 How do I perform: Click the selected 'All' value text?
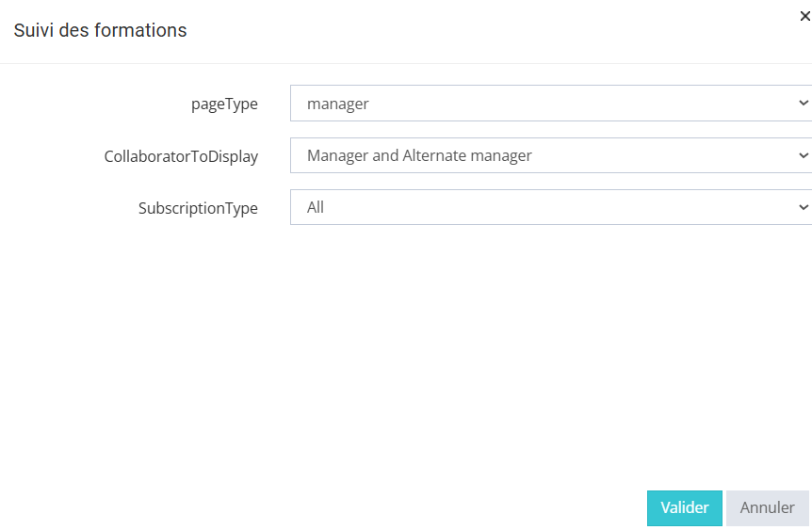click(x=316, y=207)
